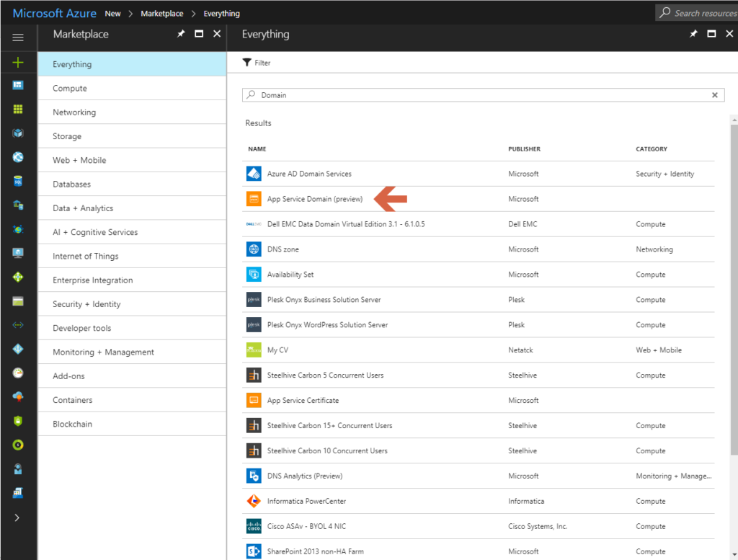Screen dimensions: 738x560
Task: Expand the sidebar using the bottom chevron
Action: coord(18,516)
